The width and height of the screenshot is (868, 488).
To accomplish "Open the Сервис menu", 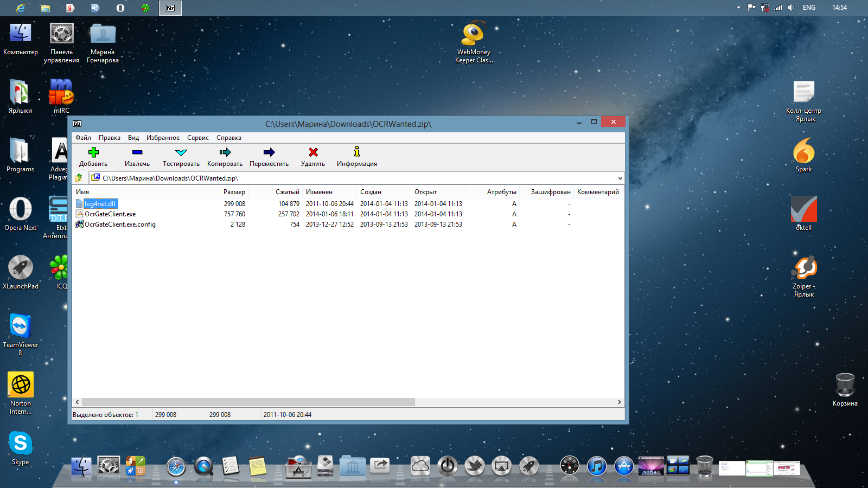I will click(x=197, y=138).
